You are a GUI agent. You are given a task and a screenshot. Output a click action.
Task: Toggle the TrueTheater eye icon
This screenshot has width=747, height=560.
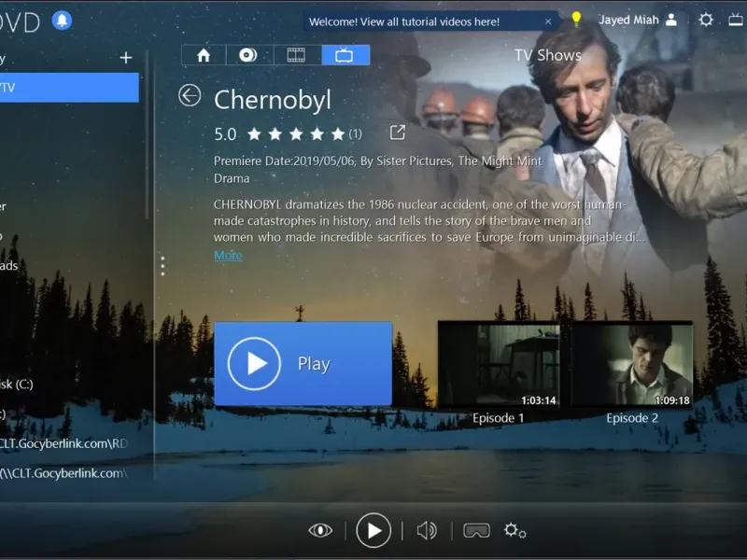click(x=320, y=530)
